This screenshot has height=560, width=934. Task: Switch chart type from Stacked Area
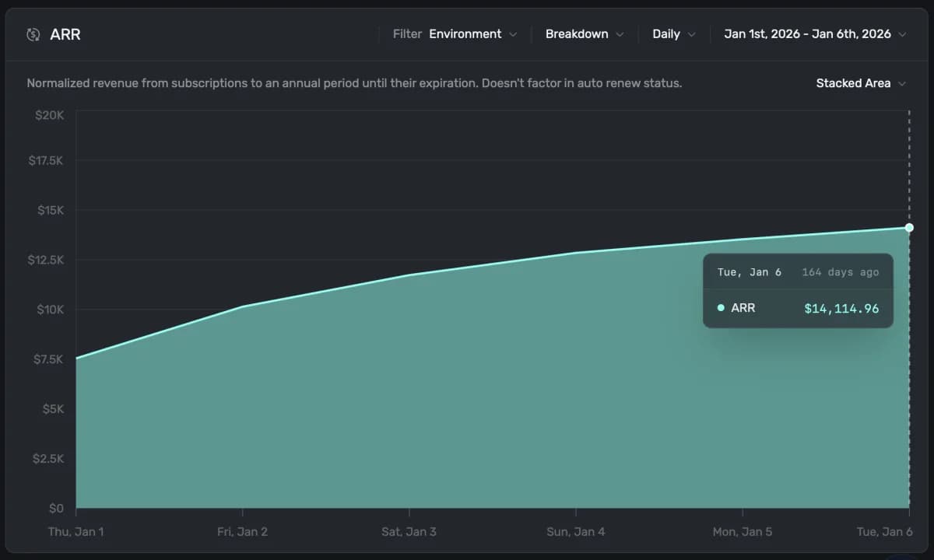tap(861, 83)
